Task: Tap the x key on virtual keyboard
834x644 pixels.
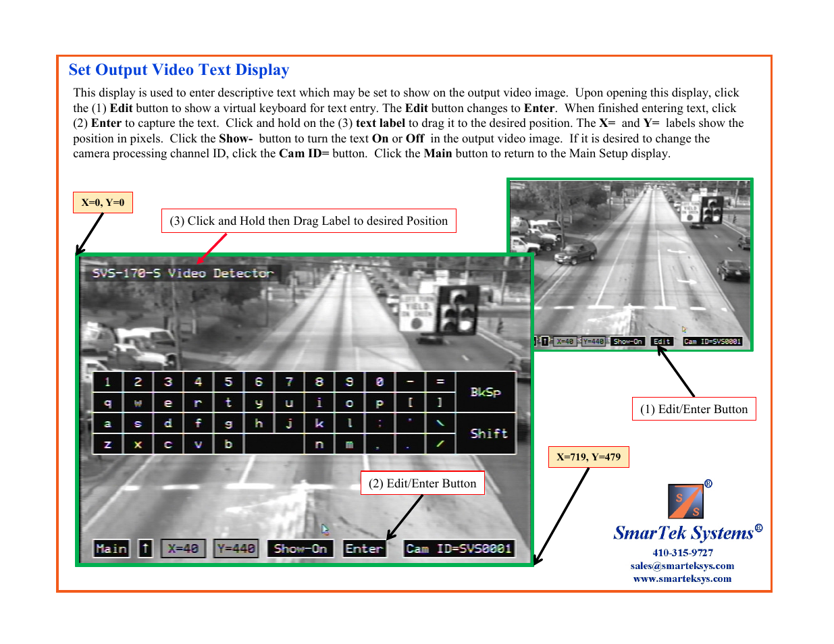Action: [x=138, y=444]
